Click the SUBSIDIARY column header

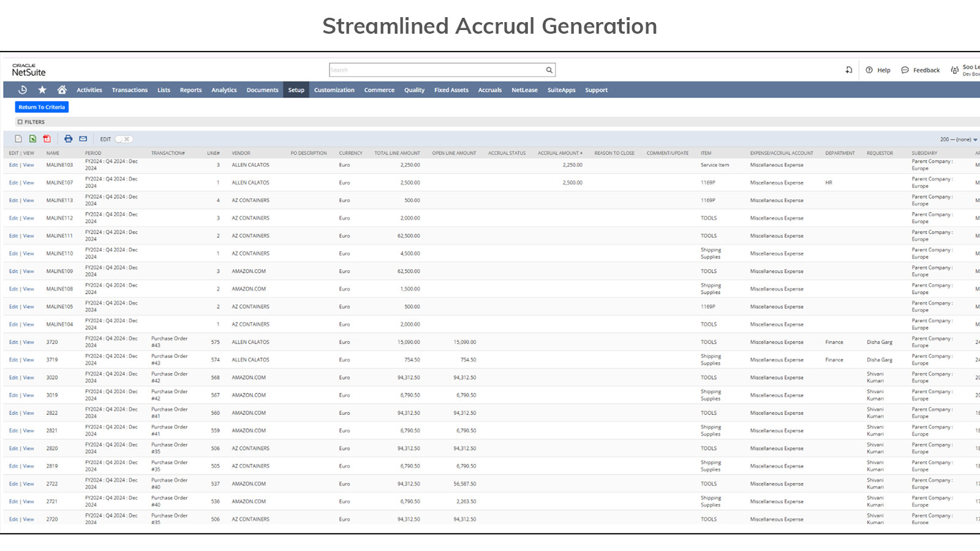pos(924,153)
